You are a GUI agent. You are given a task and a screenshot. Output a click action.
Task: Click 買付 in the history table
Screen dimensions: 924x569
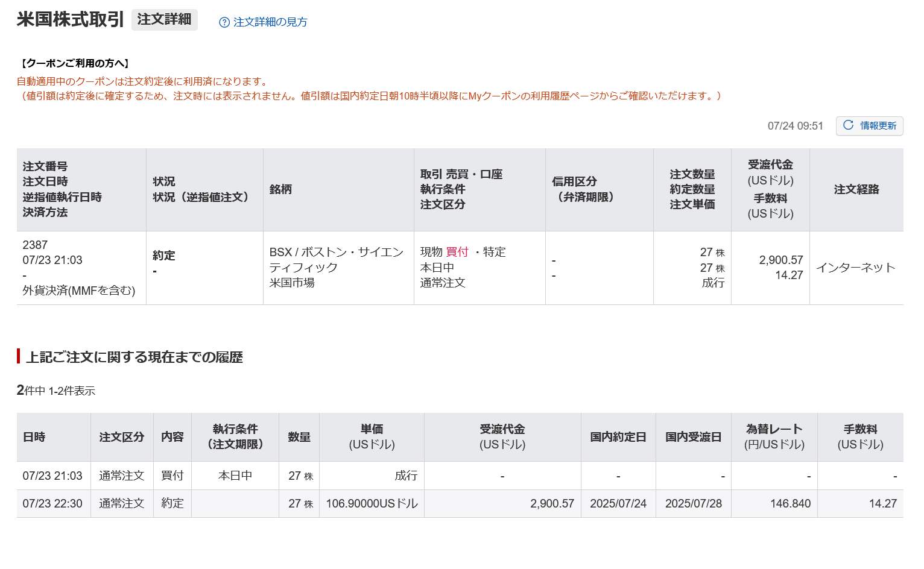coord(172,476)
